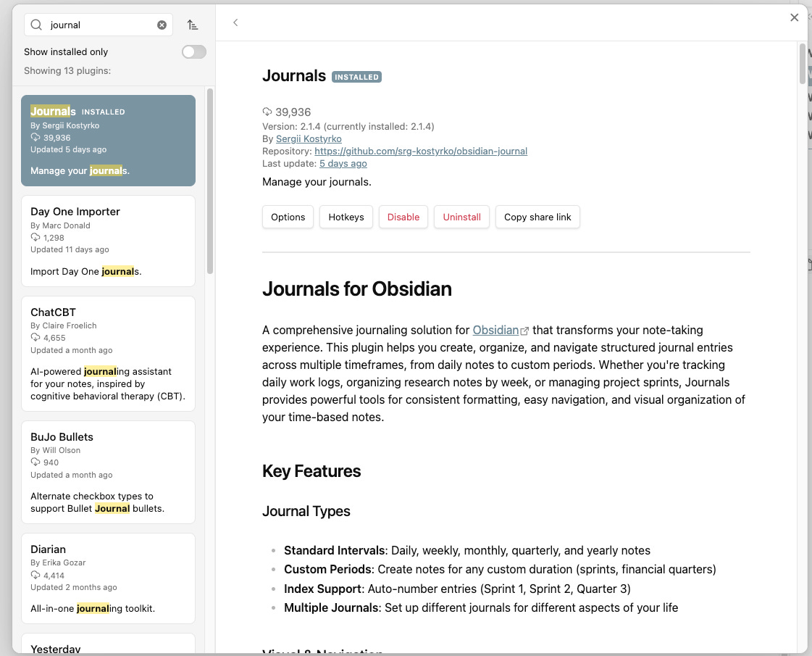Click download icon beside 1,298
The height and width of the screenshot is (656, 812).
(35, 237)
